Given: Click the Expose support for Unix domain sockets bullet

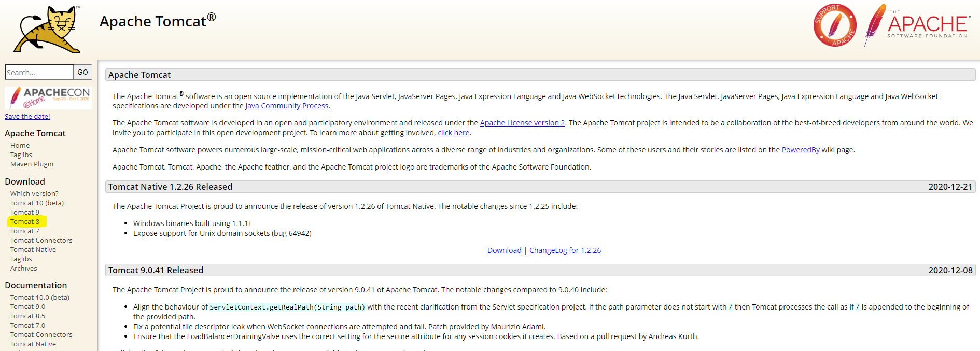Looking at the screenshot, I should pos(222,233).
